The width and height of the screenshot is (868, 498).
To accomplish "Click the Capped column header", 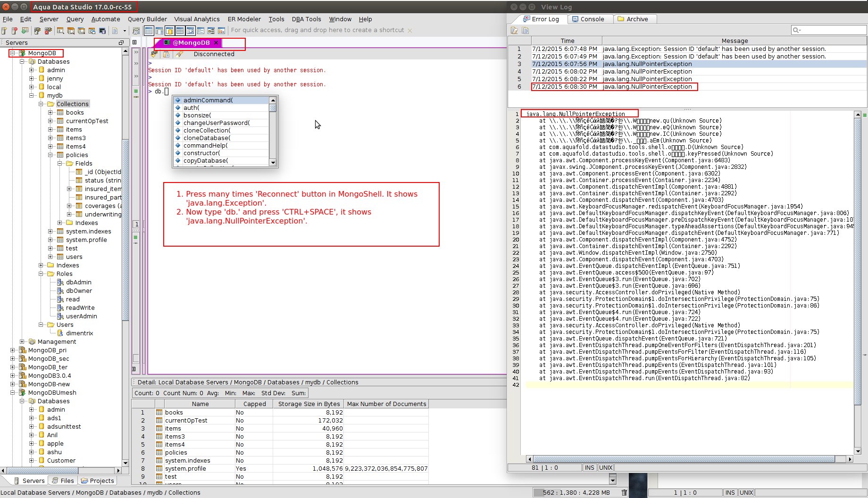I will (254, 404).
